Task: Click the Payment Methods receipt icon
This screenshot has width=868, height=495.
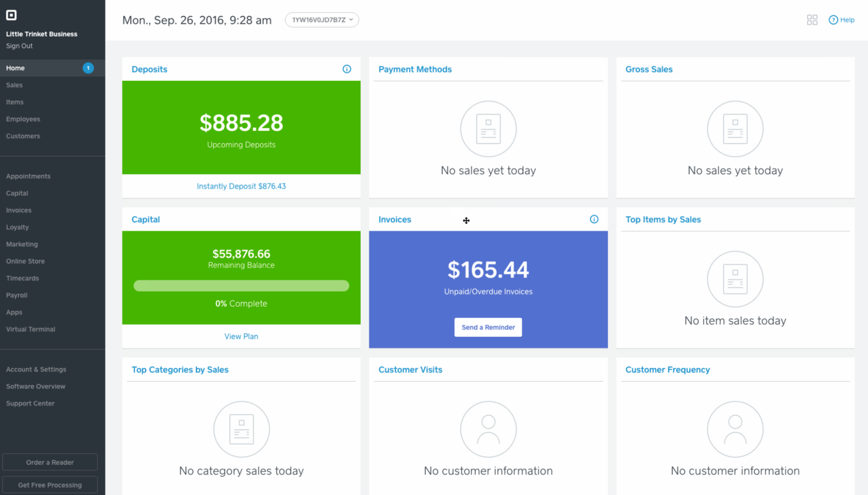Action: pyautogui.click(x=488, y=128)
